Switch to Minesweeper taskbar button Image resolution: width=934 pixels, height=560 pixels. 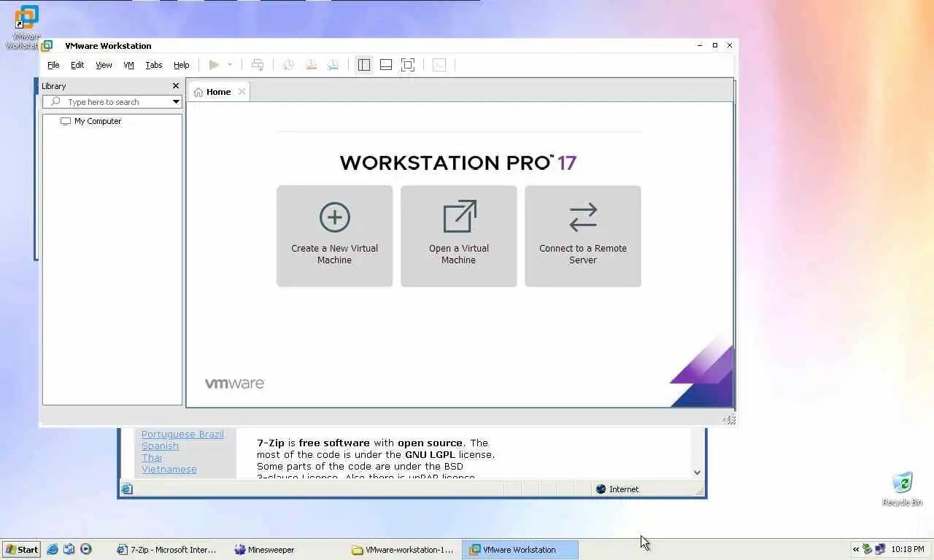click(286, 550)
